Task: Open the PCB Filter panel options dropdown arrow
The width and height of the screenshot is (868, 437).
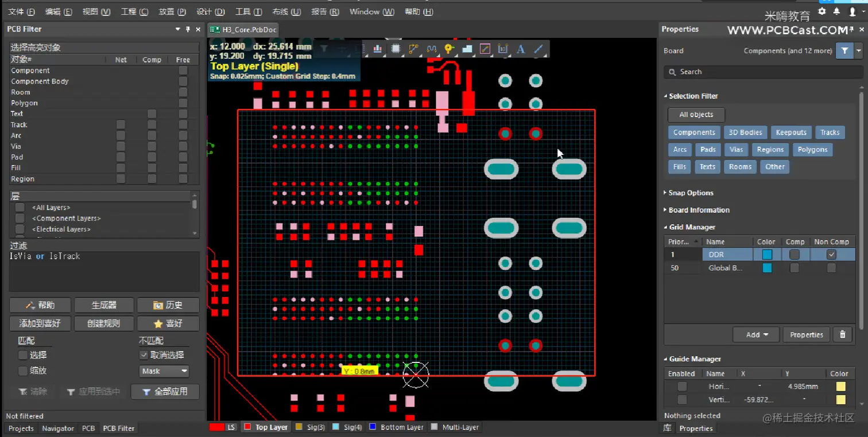Action: point(178,29)
